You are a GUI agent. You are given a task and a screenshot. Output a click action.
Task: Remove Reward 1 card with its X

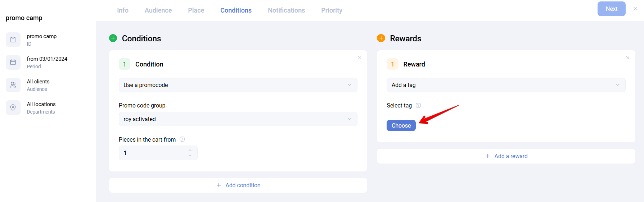[627, 58]
